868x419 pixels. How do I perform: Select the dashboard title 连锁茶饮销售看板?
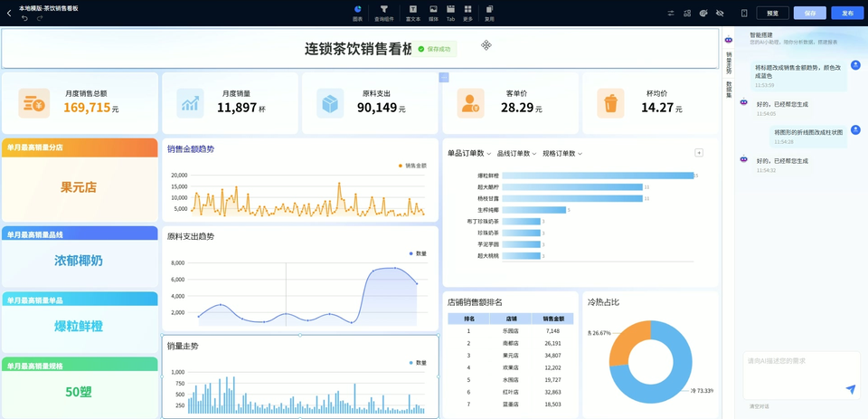(359, 49)
